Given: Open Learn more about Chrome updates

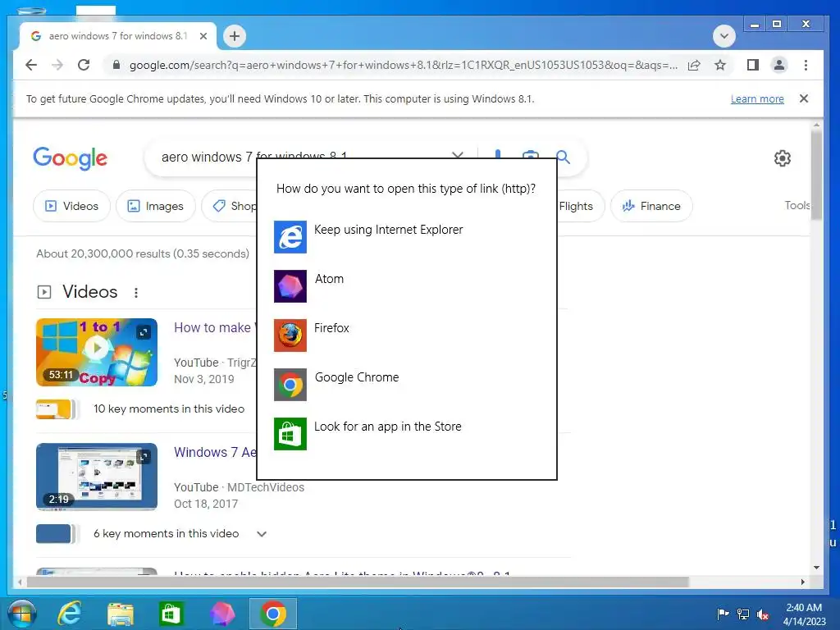Looking at the screenshot, I should click(x=757, y=98).
